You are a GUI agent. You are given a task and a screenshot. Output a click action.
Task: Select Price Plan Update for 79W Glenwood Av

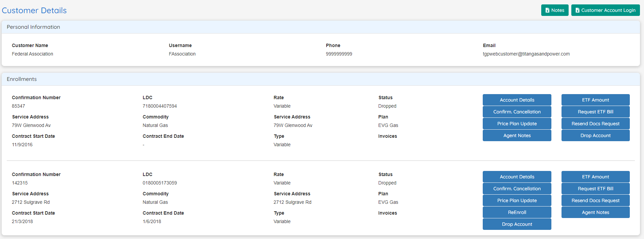[x=517, y=124]
